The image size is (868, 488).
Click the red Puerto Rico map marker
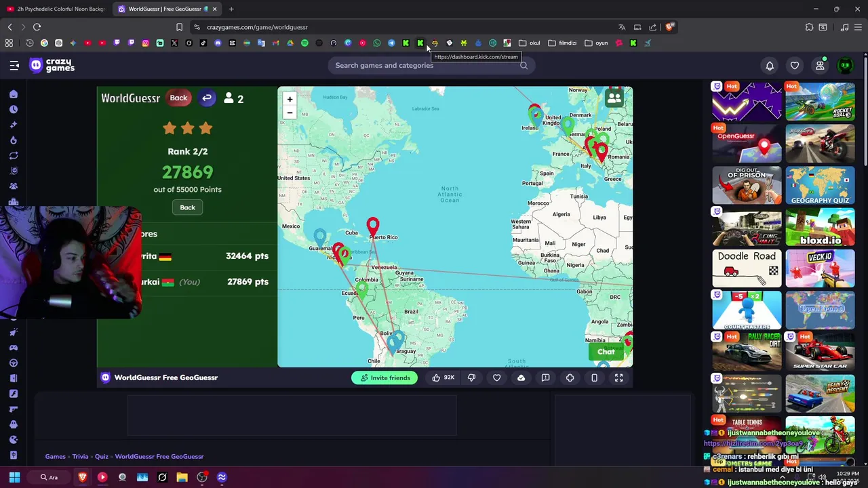point(372,227)
